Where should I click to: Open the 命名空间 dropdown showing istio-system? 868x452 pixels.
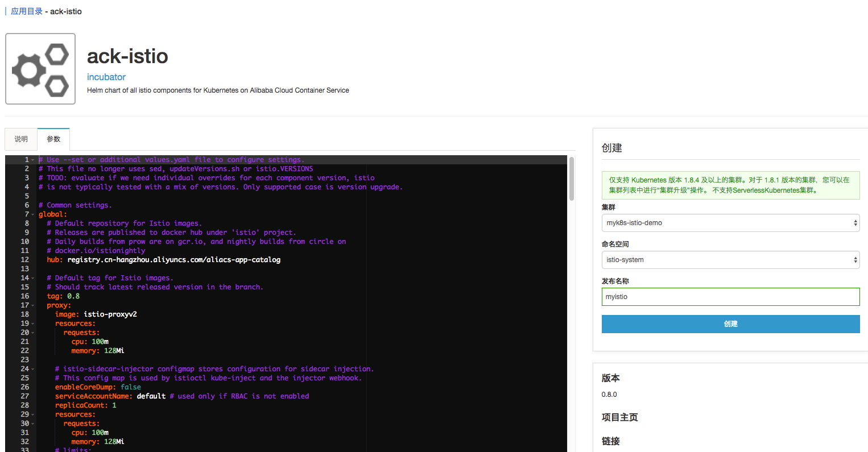pyautogui.click(x=730, y=260)
